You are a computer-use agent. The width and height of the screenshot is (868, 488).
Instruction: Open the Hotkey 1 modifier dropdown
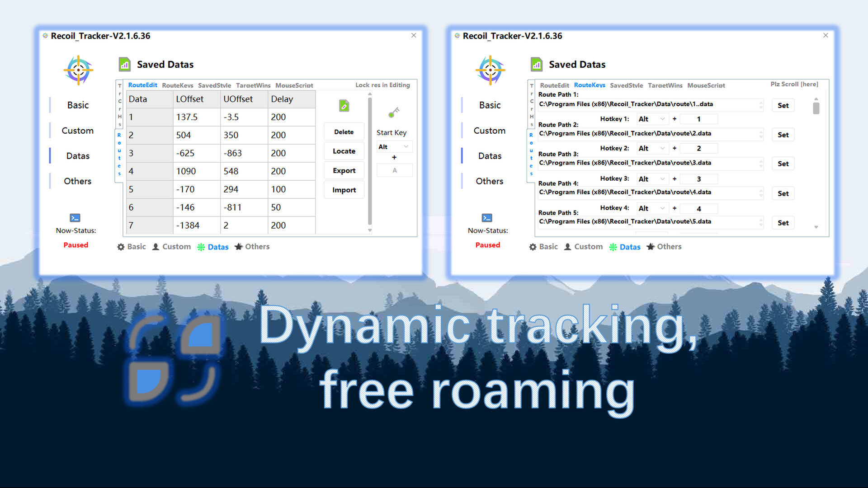(652, 118)
